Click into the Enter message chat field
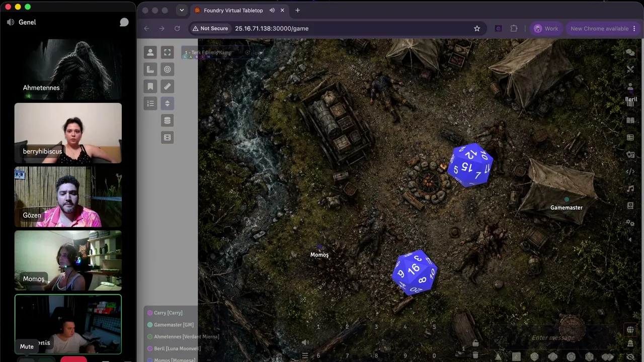 click(553, 338)
